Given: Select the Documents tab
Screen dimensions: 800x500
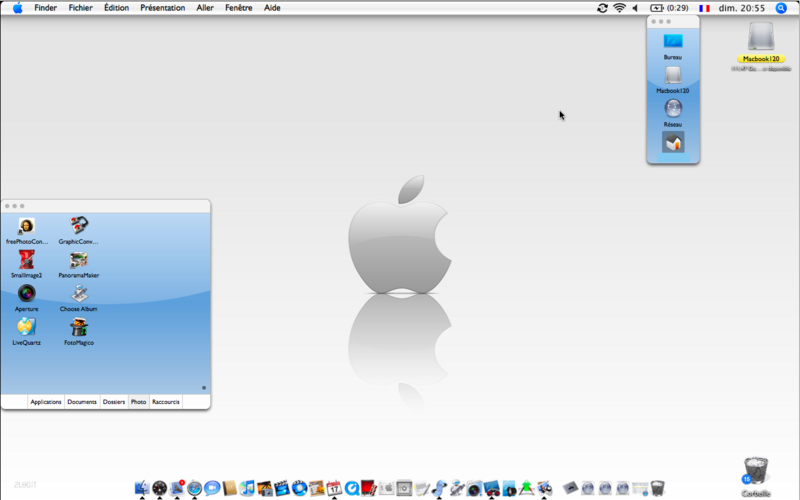Looking at the screenshot, I should [82, 402].
